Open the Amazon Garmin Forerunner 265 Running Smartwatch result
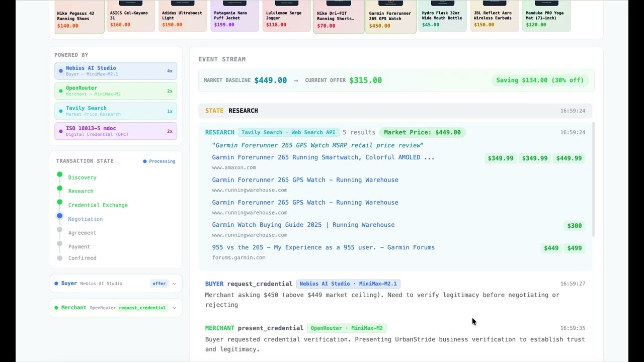The image size is (644, 362). (x=323, y=157)
